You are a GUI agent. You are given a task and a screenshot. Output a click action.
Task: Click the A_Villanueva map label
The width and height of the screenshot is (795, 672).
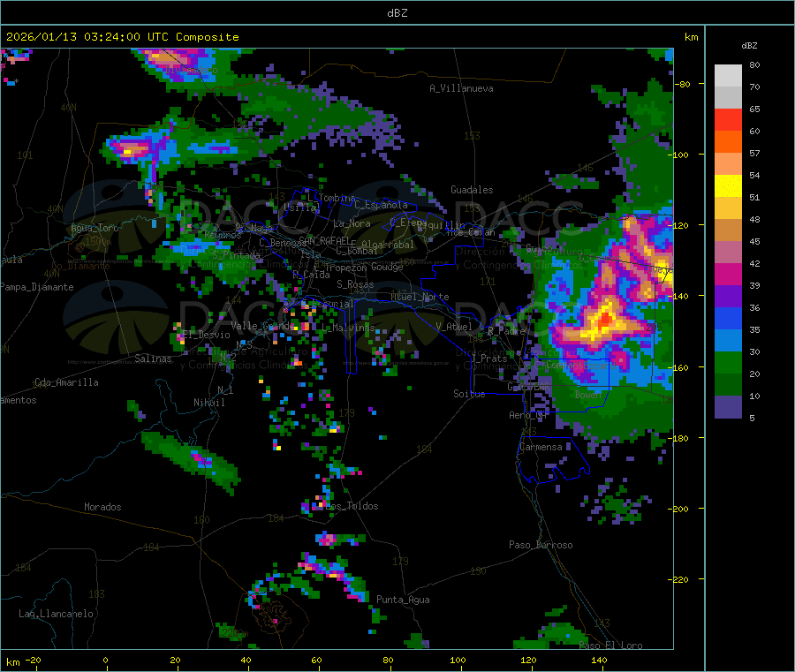coord(461,88)
